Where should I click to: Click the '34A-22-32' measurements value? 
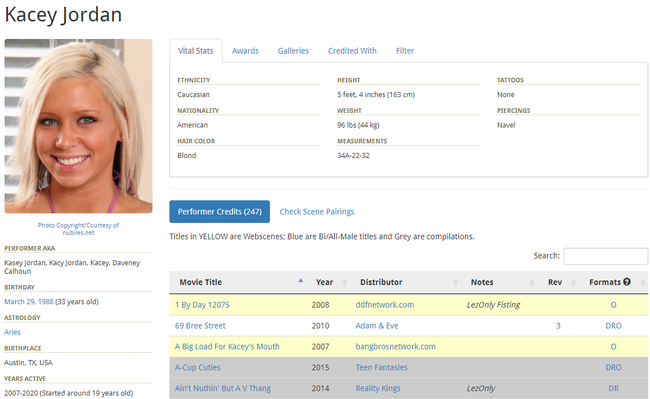(353, 155)
